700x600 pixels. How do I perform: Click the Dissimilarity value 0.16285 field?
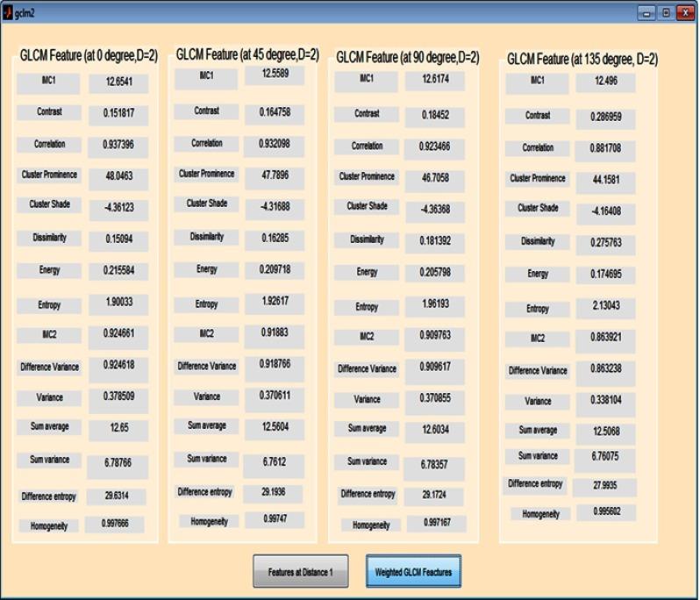click(275, 238)
